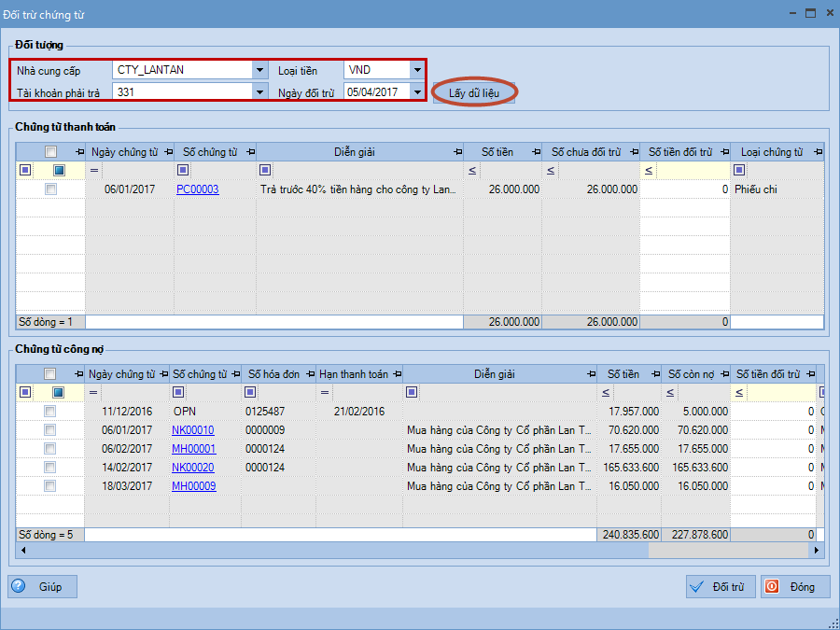Click the pin icon on Hạn thanh toán column
This screenshot has height=630, width=840.
pyautogui.click(x=396, y=374)
